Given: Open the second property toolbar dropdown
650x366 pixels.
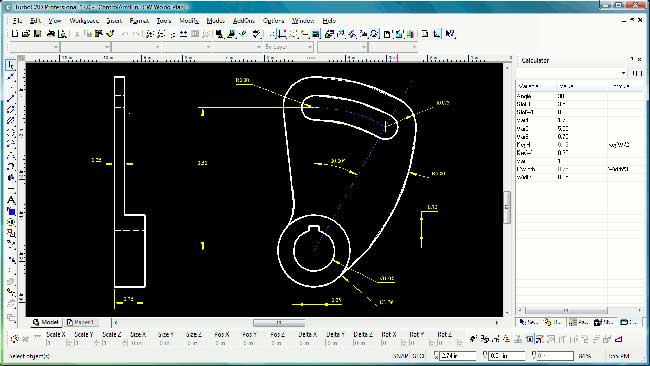Looking at the screenshot, I should coord(107,47).
